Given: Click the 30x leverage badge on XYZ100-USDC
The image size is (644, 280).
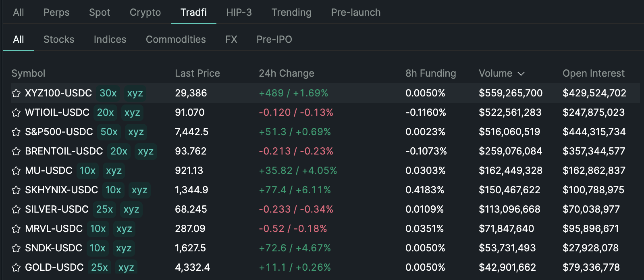Looking at the screenshot, I should coord(108,93).
